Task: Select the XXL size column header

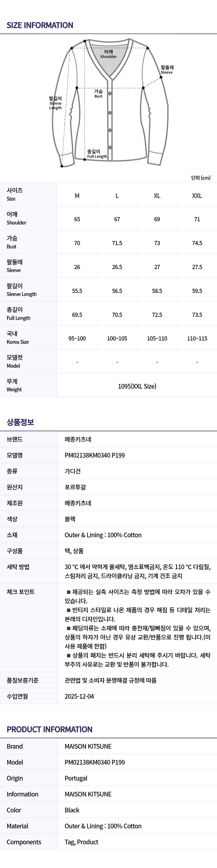Action: point(197,196)
